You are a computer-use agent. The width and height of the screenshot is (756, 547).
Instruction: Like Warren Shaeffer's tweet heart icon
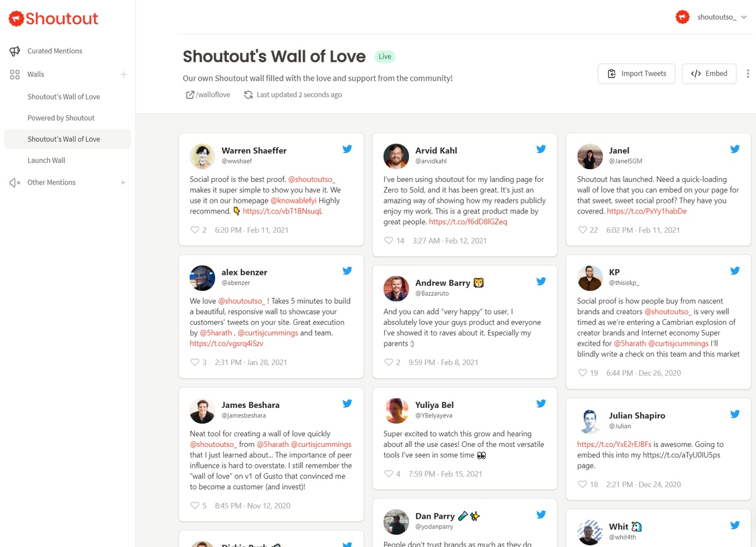195,230
